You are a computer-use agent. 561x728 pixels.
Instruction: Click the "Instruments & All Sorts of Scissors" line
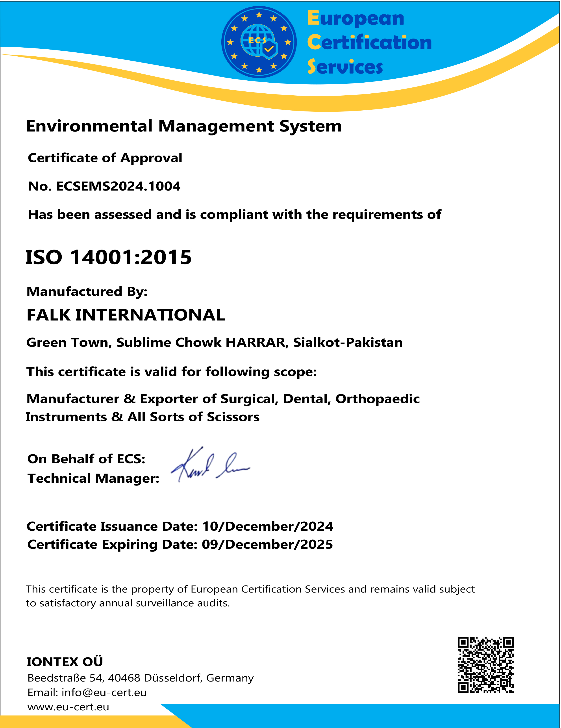coord(143,417)
